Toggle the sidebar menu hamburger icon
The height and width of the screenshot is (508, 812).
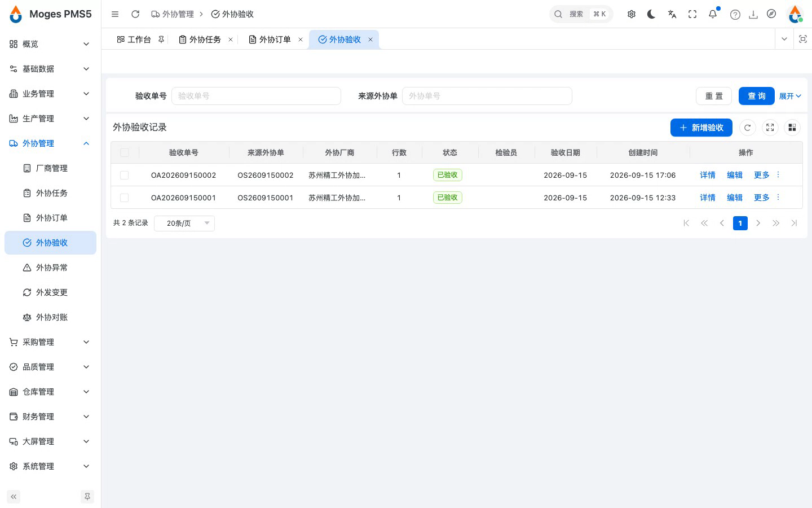click(x=115, y=14)
